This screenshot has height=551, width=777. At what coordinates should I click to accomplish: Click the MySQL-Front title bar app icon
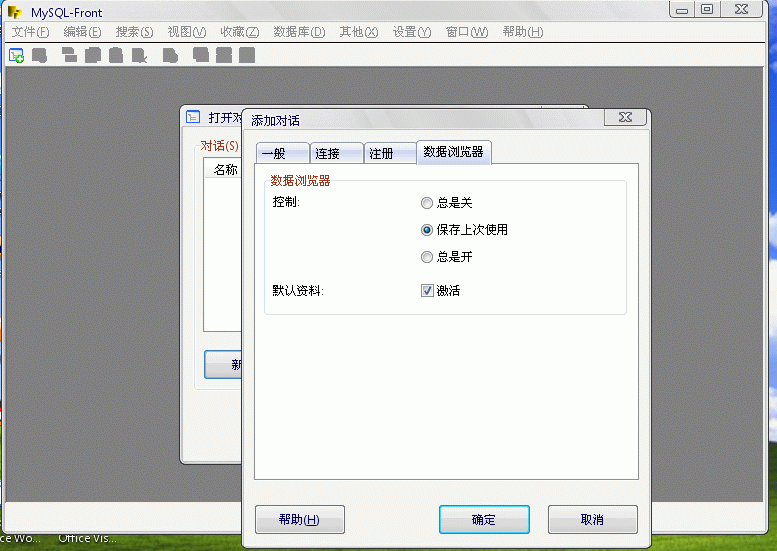pos(15,12)
